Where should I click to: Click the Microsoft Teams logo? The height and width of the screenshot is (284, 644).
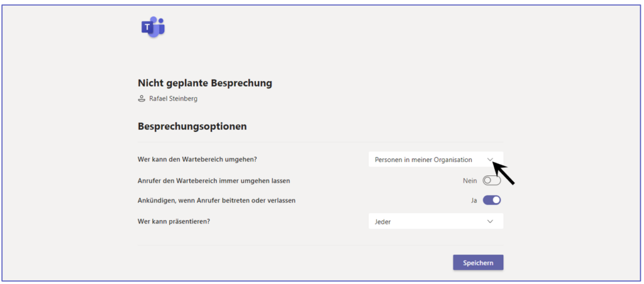[153, 27]
